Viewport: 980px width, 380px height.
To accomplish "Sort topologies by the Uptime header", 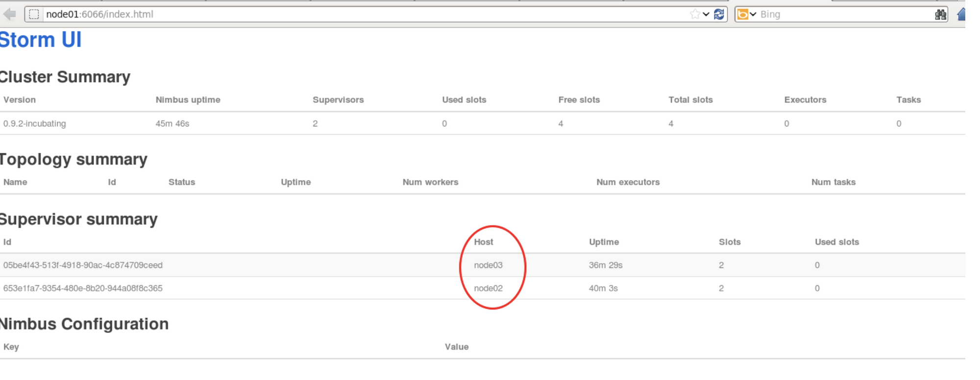I will click(x=296, y=182).
